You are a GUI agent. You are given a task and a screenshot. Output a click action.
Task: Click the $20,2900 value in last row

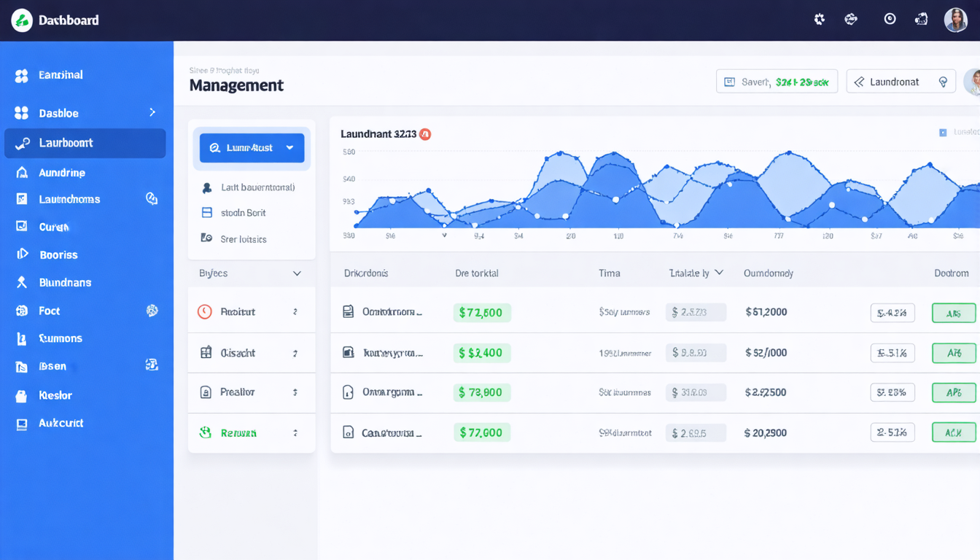(765, 432)
